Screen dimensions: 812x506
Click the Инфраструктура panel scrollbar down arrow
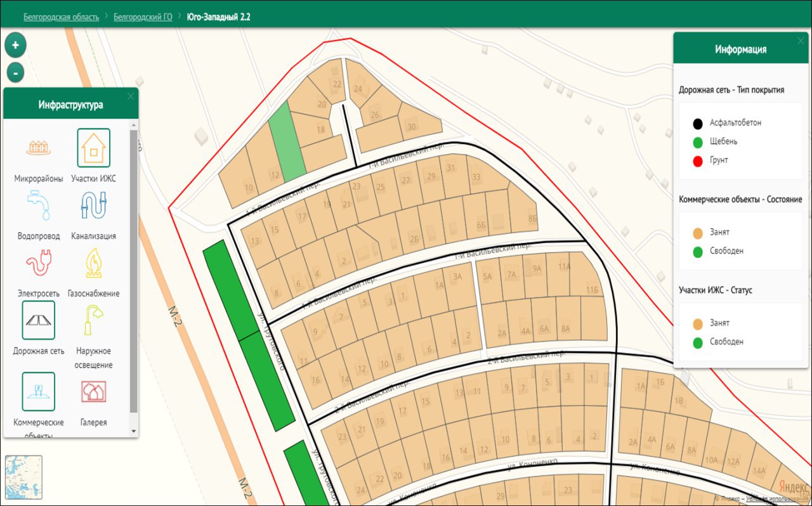[133, 431]
